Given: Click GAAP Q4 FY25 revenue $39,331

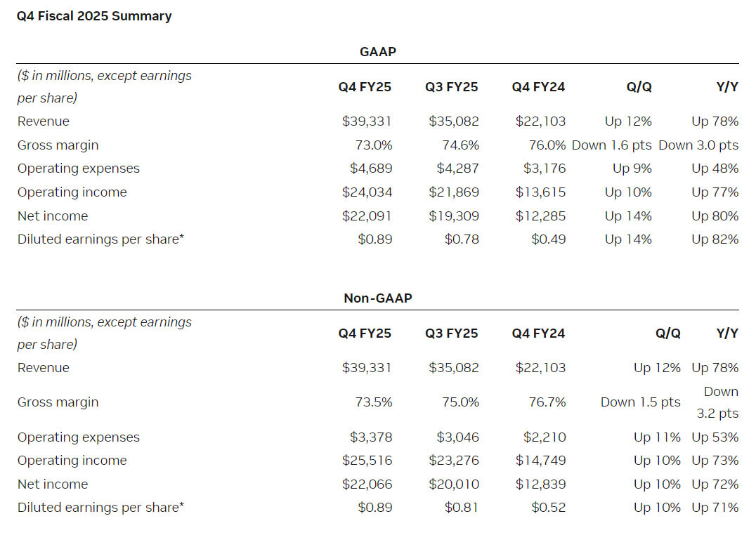Looking at the screenshot, I should [x=367, y=121].
